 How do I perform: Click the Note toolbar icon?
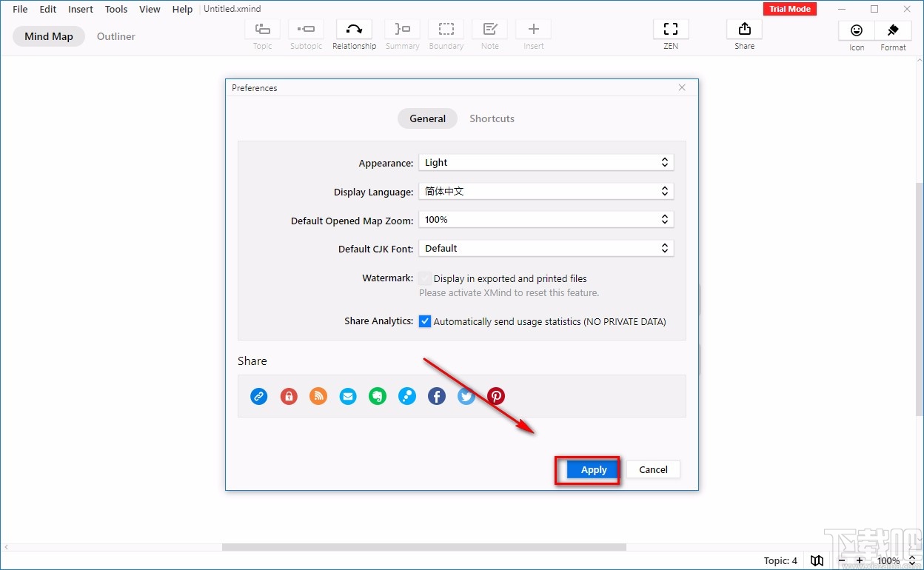coord(489,30)
